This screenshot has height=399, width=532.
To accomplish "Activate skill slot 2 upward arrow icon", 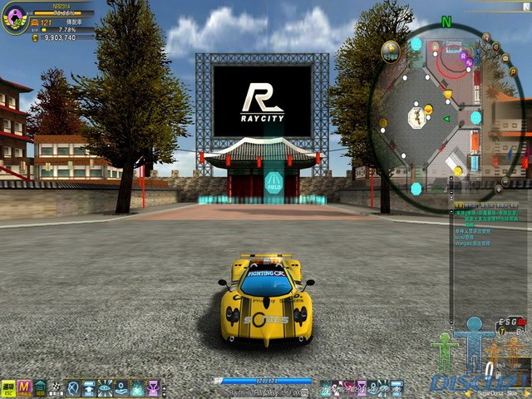I will [x=89, y=389].
